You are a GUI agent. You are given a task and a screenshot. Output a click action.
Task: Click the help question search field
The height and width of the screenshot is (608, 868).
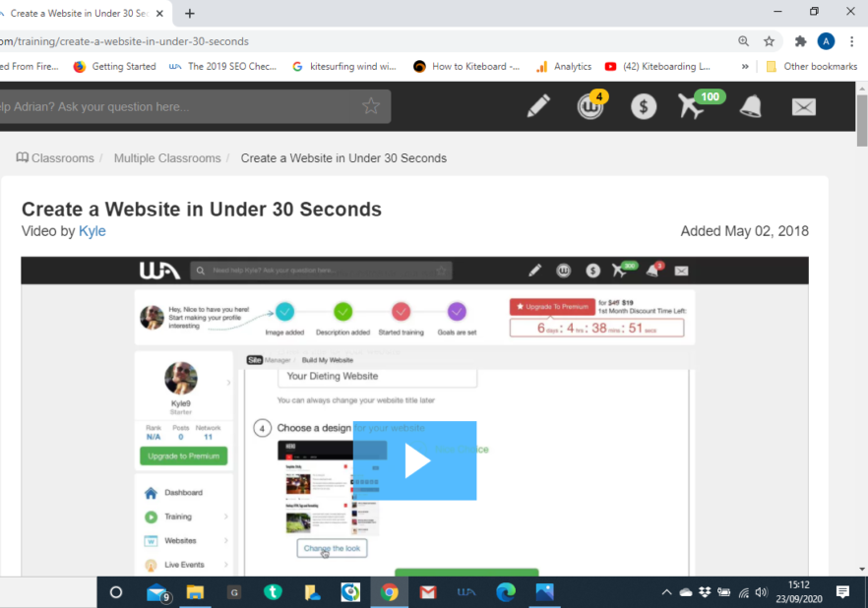click(x=196, y=107)
